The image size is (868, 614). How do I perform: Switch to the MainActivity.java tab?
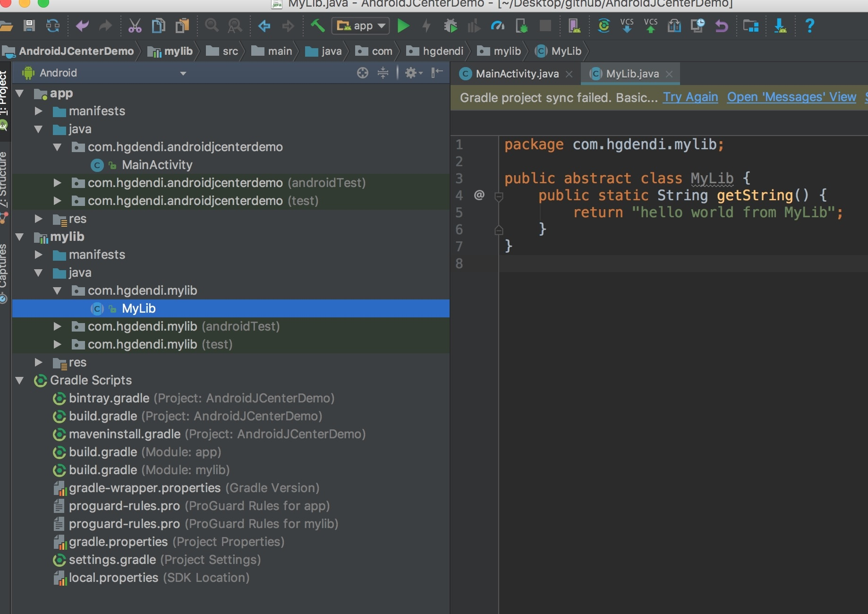pyautogui.click(x=517, y=74)
